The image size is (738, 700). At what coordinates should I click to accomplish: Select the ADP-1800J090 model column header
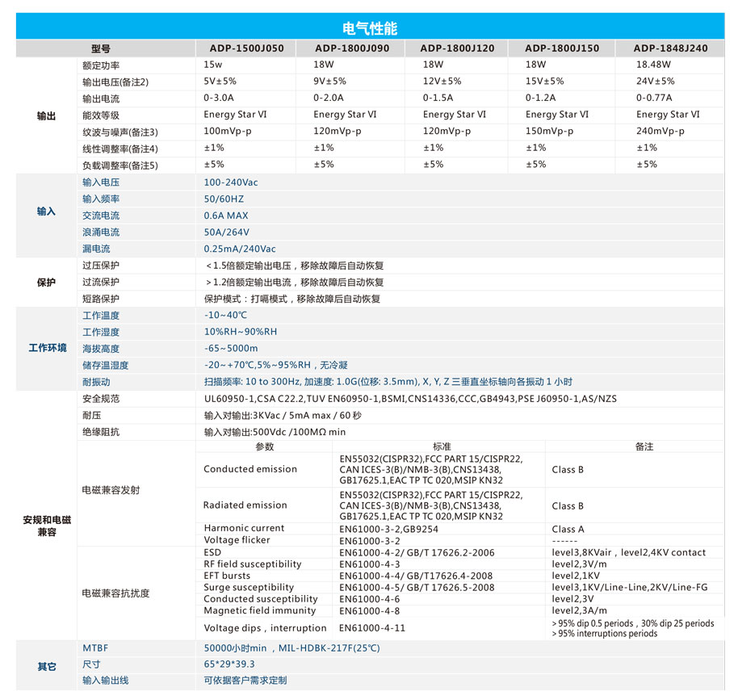coord(352,48)
